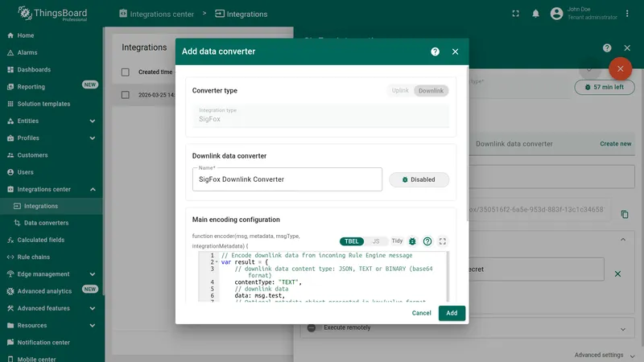Test encoder function with bug icon

point(412,241)
